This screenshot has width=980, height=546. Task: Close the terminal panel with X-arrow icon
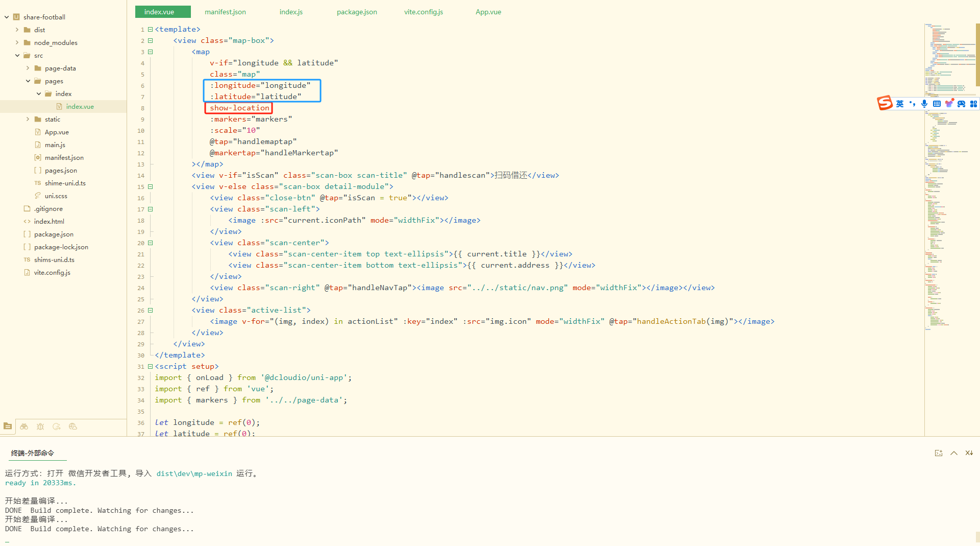(x=969, y=453)
